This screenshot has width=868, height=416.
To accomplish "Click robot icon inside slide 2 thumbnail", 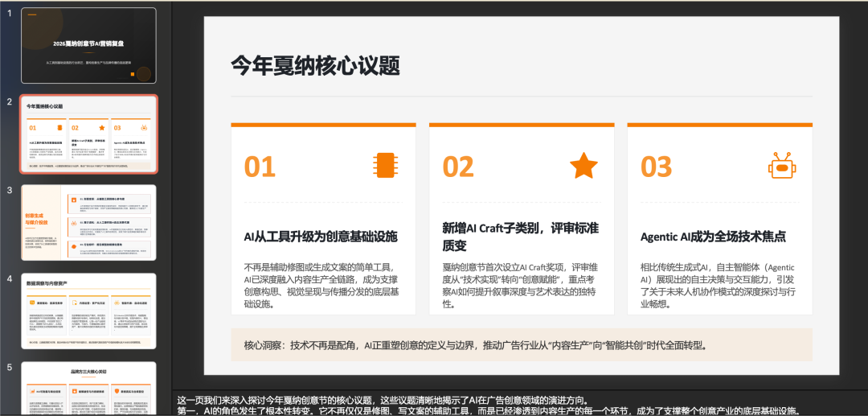I will pyautogui.click(x=144, y=127).
